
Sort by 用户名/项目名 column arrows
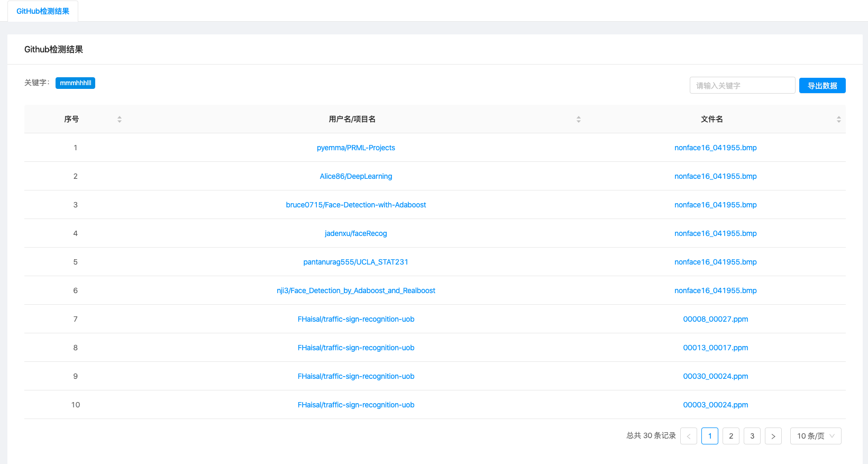point(579,119)
